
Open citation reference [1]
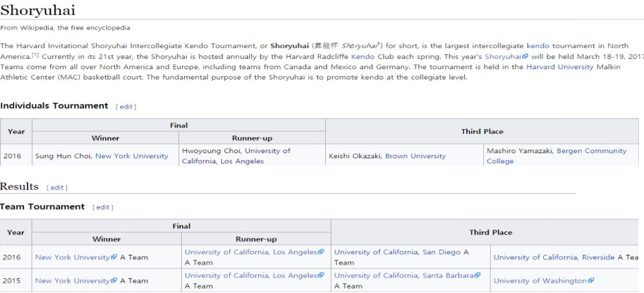click(36, 55)
